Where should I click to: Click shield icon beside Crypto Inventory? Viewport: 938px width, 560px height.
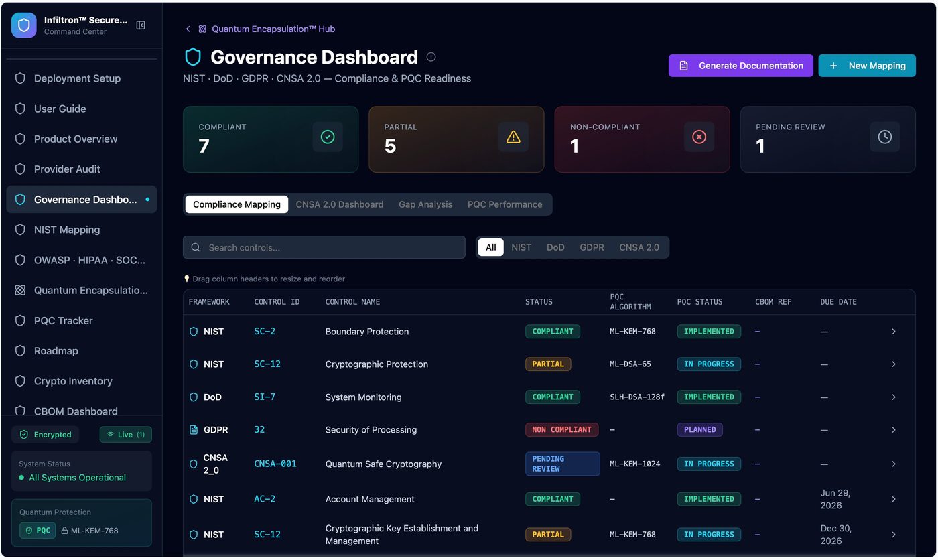[20, 381]
